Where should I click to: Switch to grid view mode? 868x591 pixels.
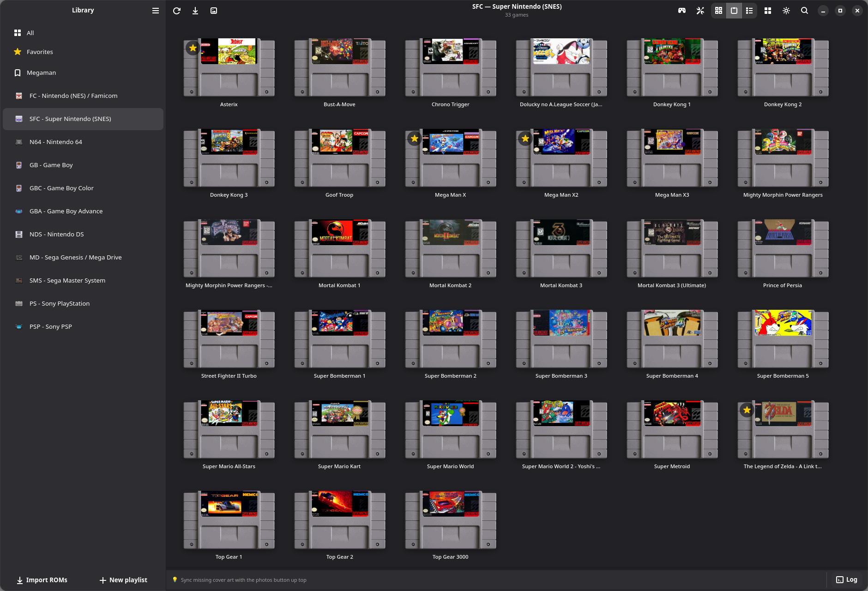(718, 11)
